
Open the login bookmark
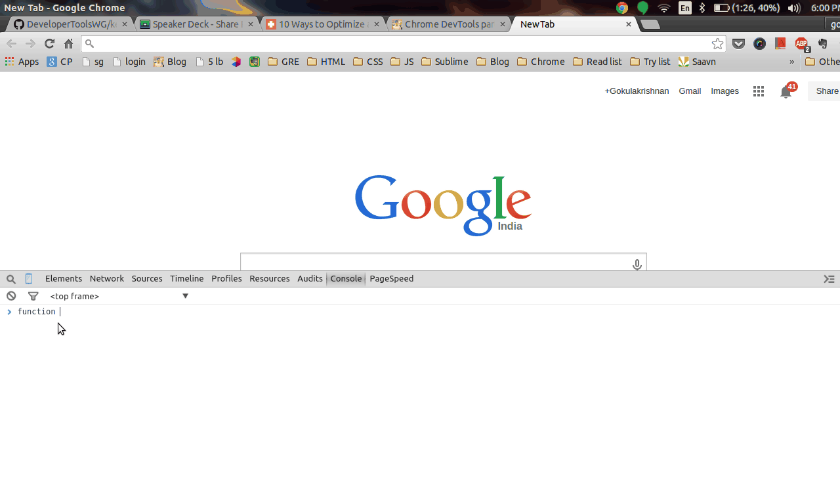(129, 62)
